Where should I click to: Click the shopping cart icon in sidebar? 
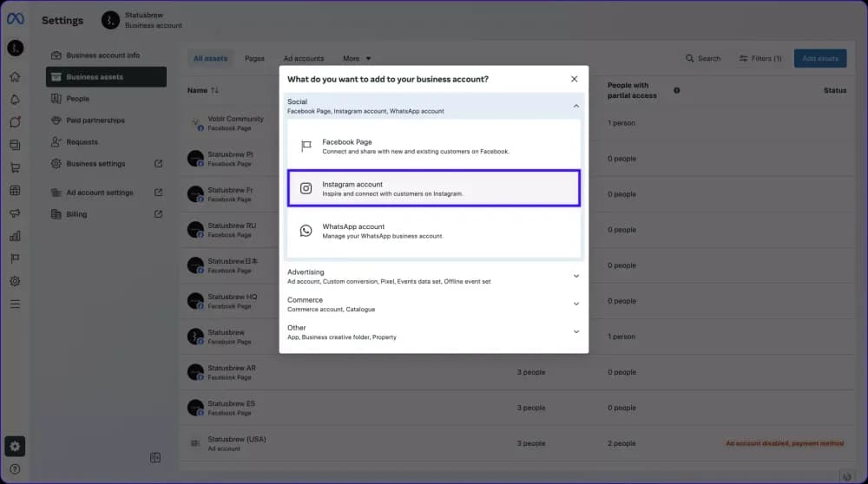coord(15,167)
